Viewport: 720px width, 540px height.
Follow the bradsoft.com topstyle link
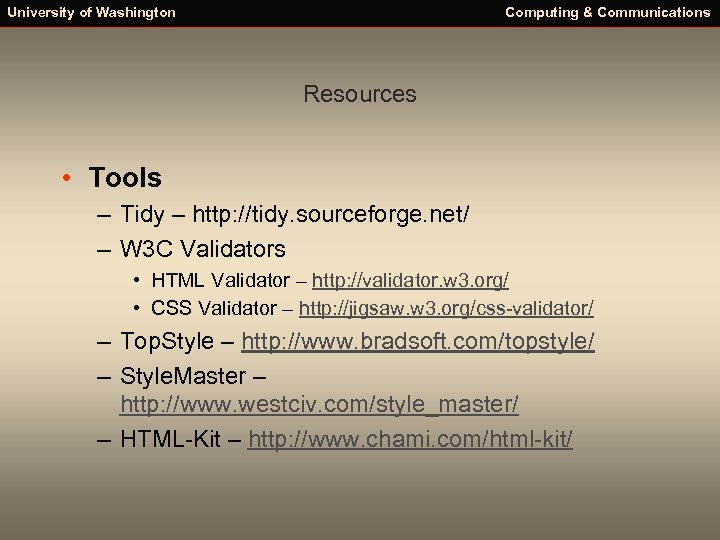[x=418, y=342]
